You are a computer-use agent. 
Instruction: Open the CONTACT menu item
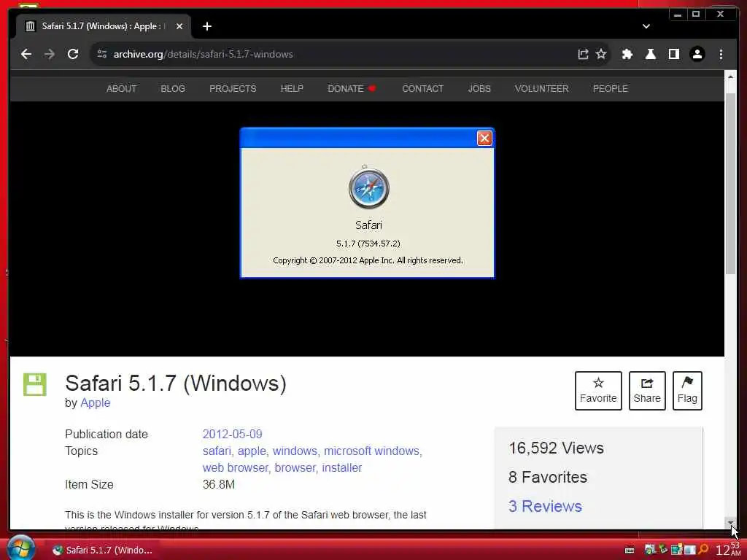[422, 88]
